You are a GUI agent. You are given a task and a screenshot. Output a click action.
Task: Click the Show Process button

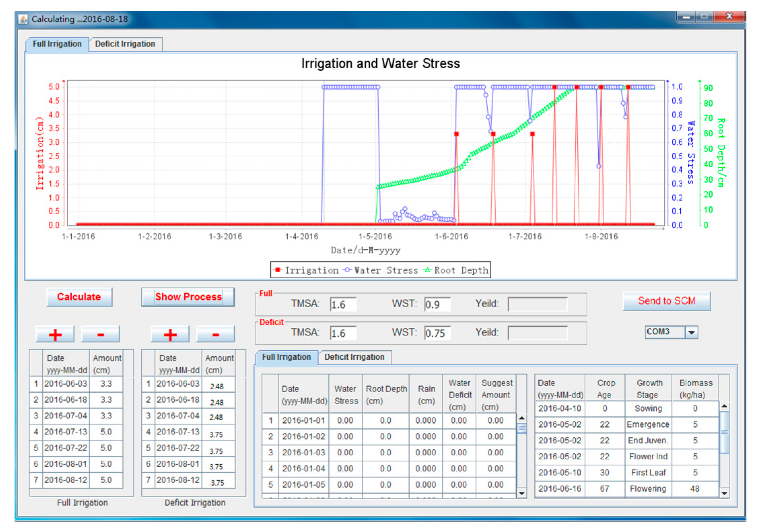[188, 297]
